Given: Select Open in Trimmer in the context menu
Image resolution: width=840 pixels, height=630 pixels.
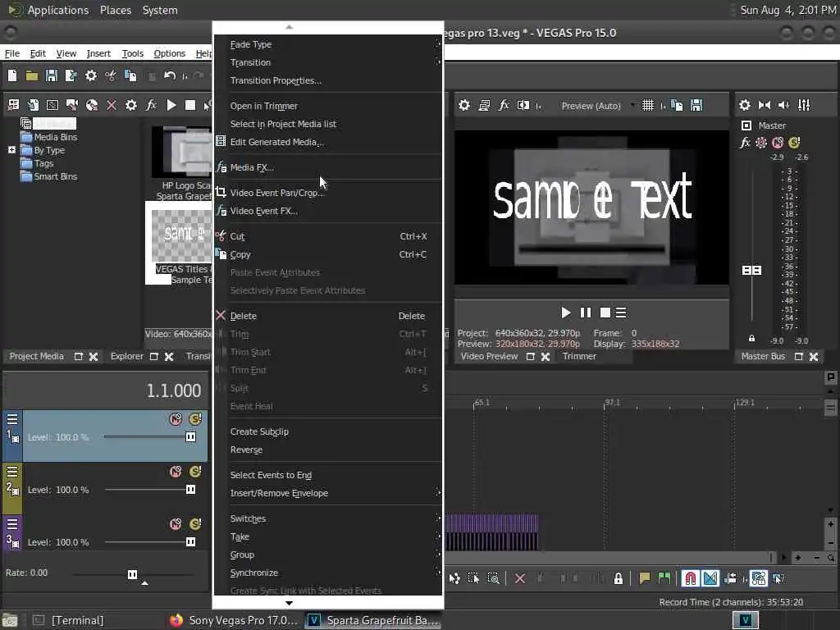Looking at the screenshot, I should 328,106.
